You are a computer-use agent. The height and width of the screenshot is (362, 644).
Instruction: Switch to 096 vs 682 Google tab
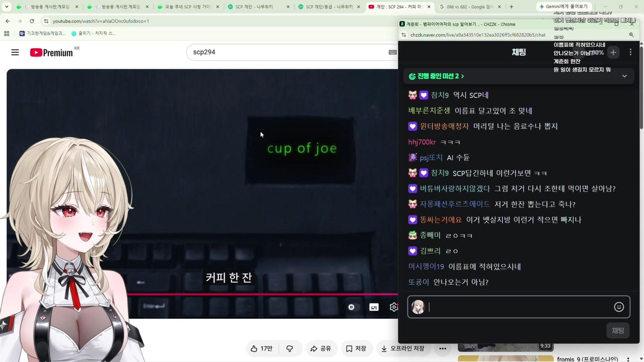pos(469,7)
